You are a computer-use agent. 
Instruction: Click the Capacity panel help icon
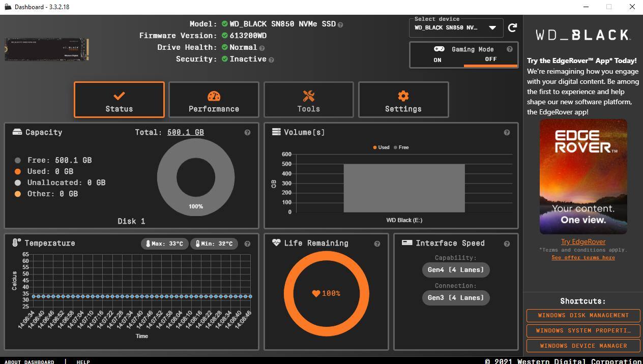tap(247, 133)
